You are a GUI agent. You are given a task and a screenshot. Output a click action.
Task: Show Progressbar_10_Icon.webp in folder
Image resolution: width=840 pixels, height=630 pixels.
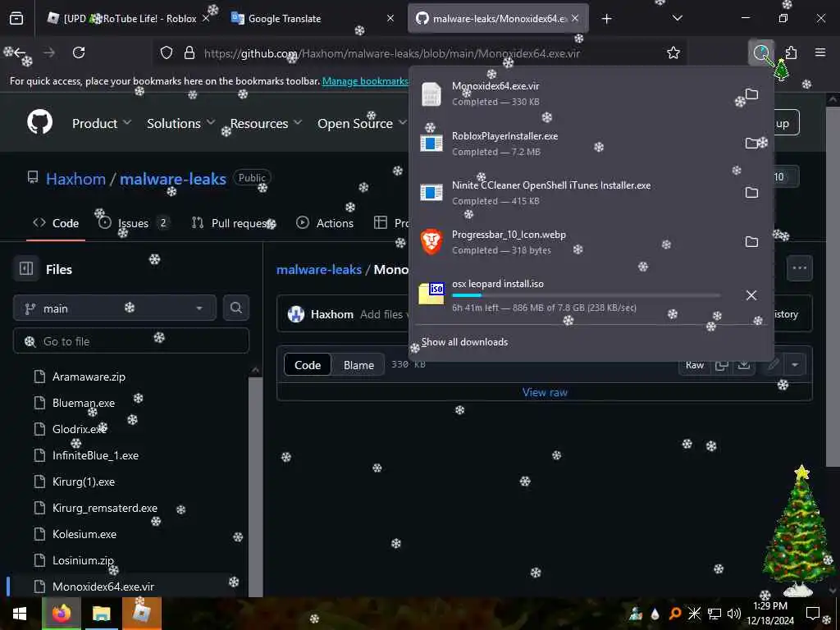pos(751,242)
